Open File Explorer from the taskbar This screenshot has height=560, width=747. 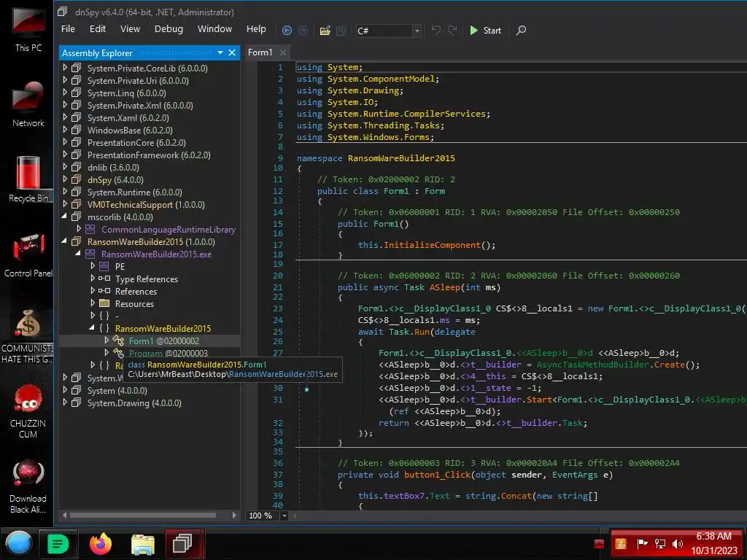pyautogui.click(x=142, y=544)
